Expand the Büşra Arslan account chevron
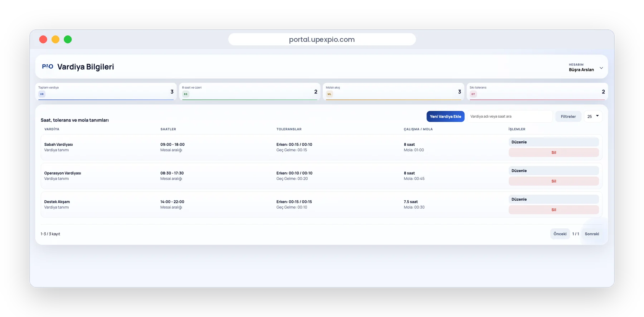 [601, 68]
